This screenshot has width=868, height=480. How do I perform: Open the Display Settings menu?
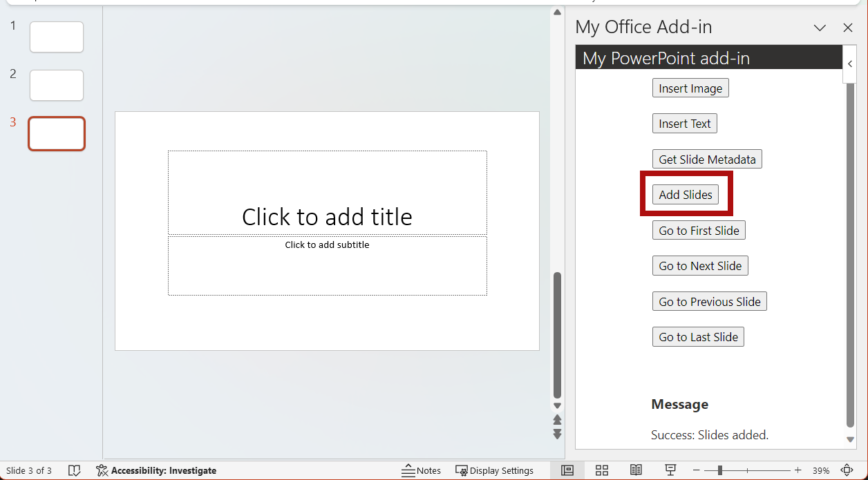coord(495,470)
